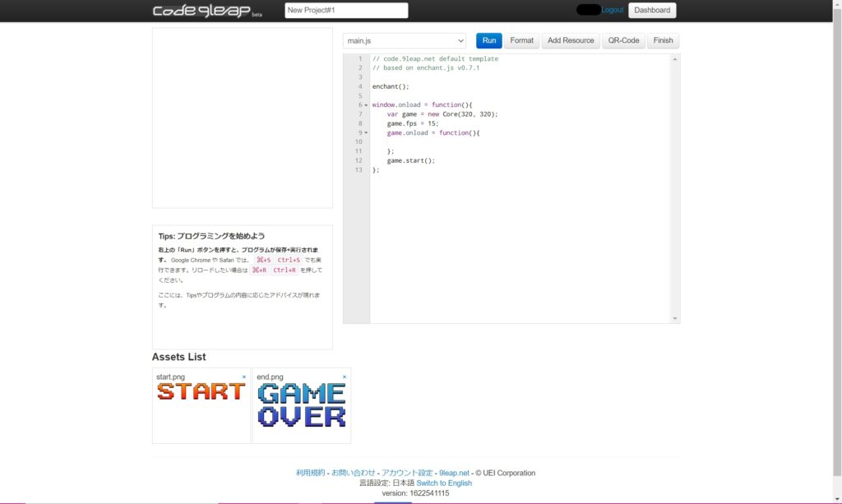Open the main.js file dropdown
Image resolution: width=842 pixels, height=504 pixels.
[405, 40]
